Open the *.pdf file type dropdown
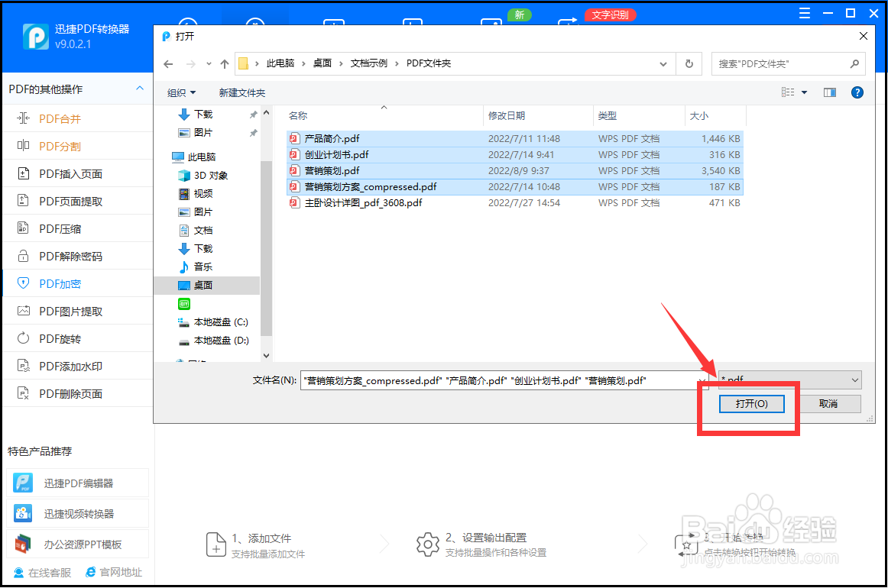The image size is (888, 588). 790,380
